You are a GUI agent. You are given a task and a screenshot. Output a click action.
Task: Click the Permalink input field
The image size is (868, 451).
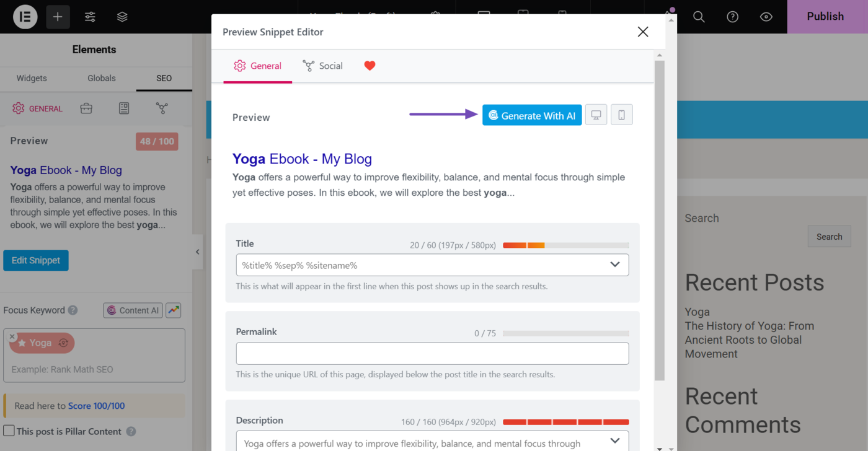tap(432, 354)
